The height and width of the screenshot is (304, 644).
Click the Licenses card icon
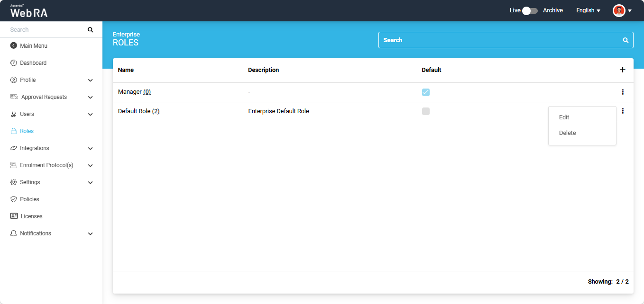click(14, 216)
